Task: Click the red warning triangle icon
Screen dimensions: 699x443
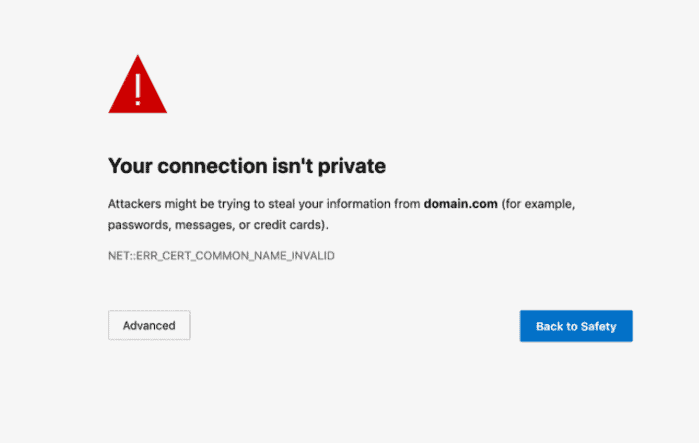Action: coord(137,86)
